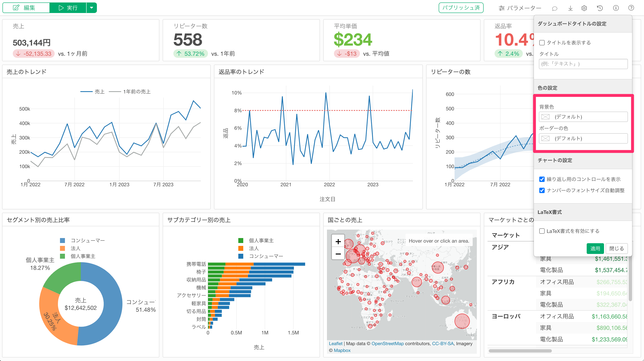Uncheck 繰り返し用のコントロールを表示
The image size is (644, 361).
[x=542, y=179]
